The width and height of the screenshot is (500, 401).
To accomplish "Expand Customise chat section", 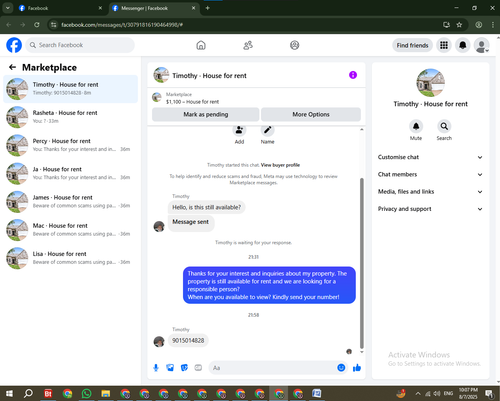I will [430, 157].
